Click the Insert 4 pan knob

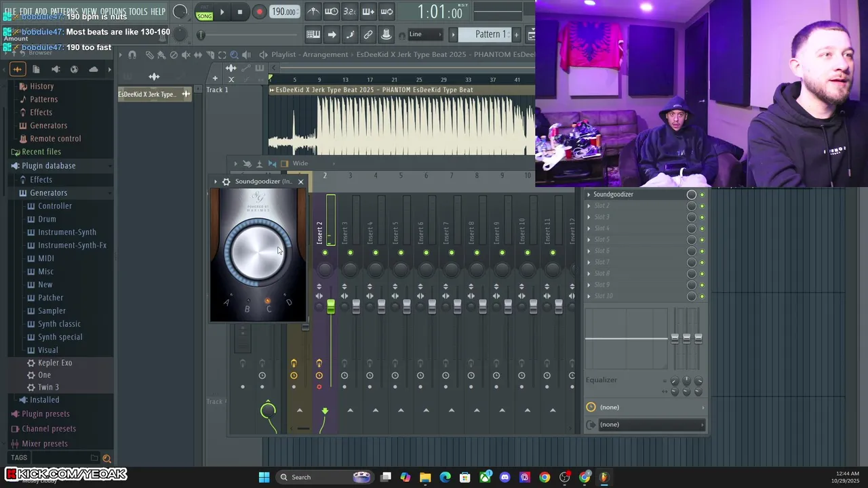pyautogui.click(x=376, y=269)
